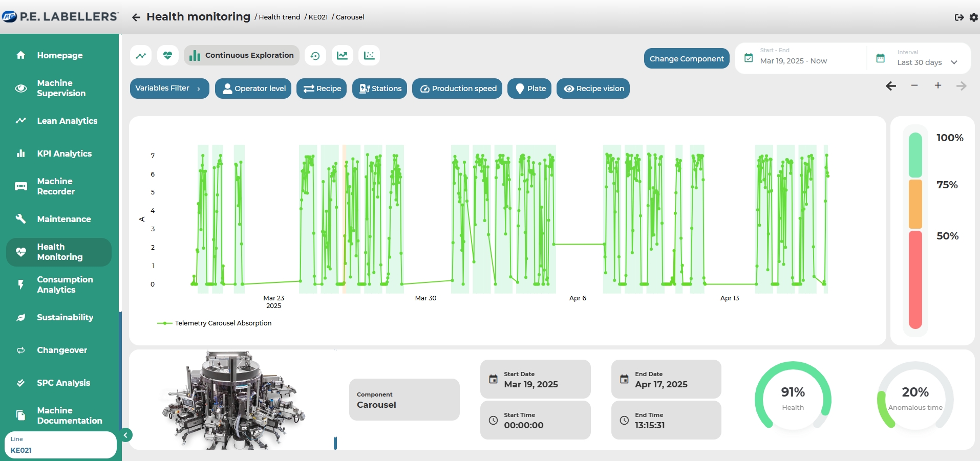
Task: Click the trend line chart icon
Action: point(141,56)
